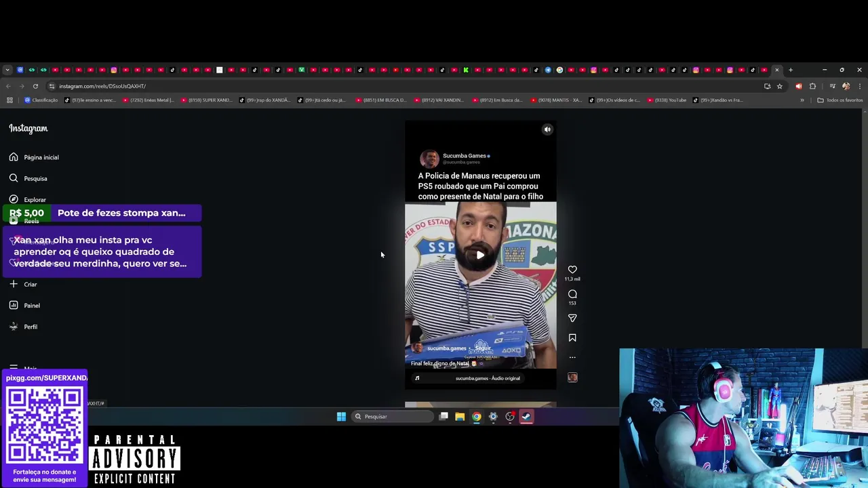
Task: Toggle the reel's sound with speaker icon
Action: [x=547, y=129]
